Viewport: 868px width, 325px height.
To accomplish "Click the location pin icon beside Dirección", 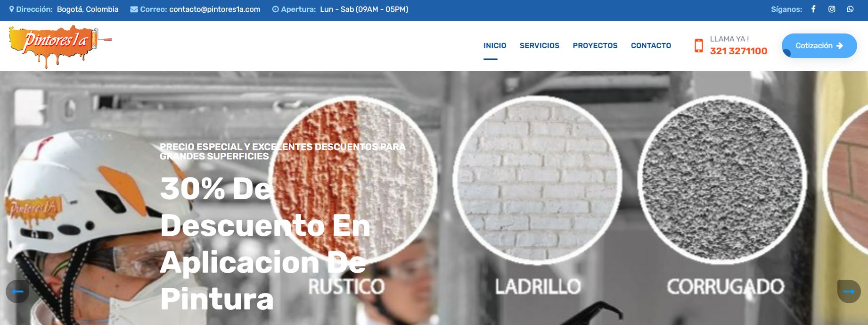I will [x=11, y=9].
